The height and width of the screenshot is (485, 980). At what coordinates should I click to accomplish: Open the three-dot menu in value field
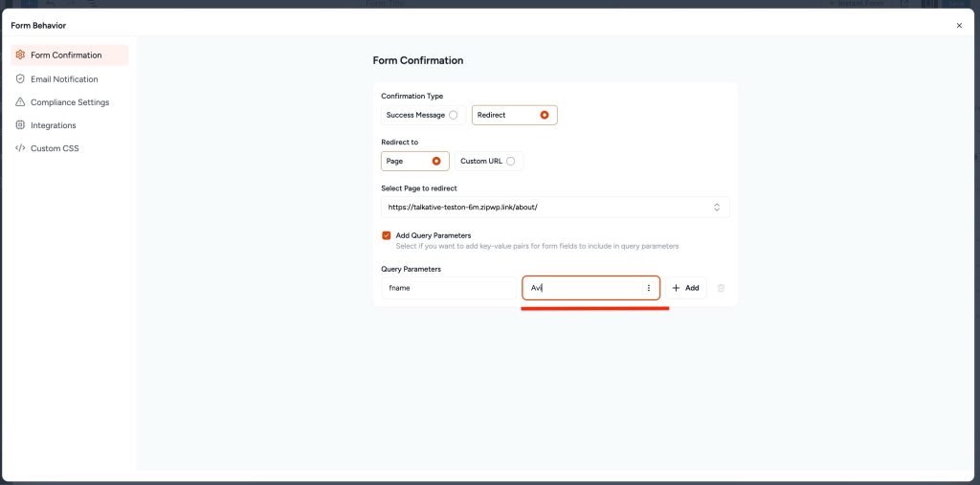click(x=648, y=288)
